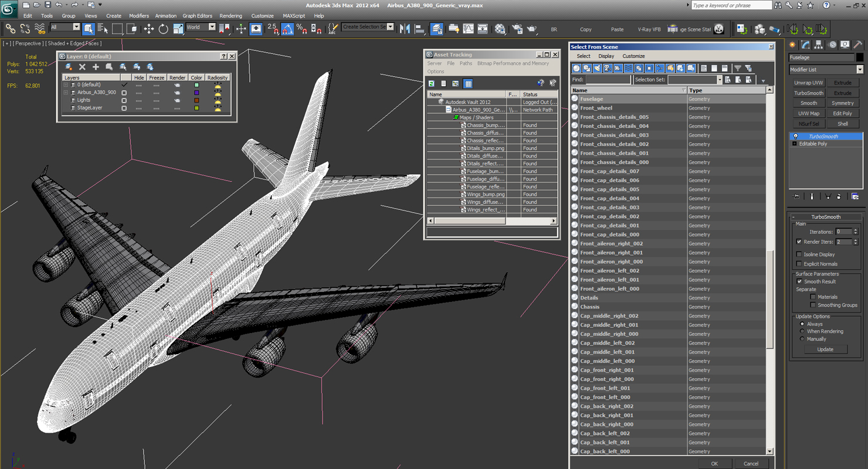Open the Curve Editor icon

468,28
